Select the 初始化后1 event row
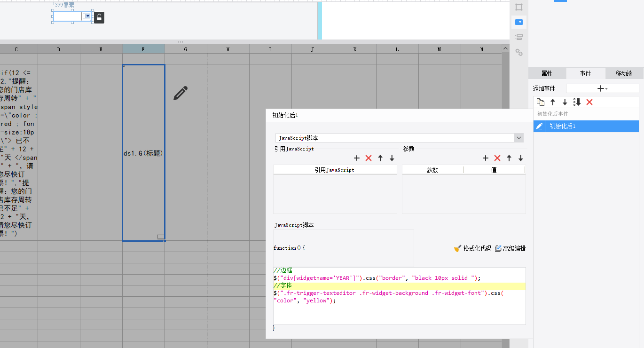Image resolution: width=644 pixels, height=348 pixels. pyautogui.click(x=586, y=126)
